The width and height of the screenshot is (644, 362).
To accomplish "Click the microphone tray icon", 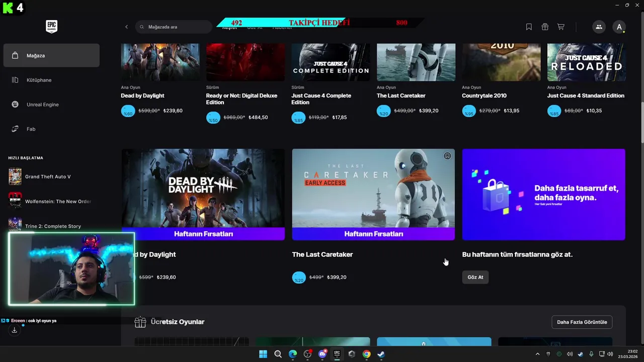I will [x=591, y=354].
